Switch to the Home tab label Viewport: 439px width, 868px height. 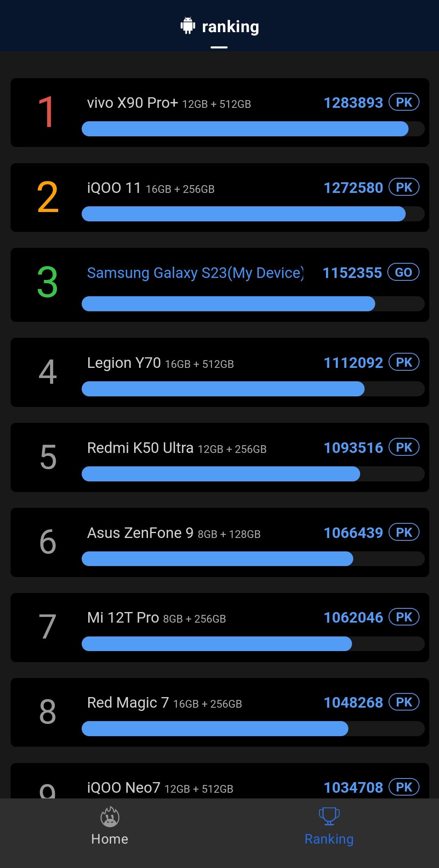click(110, 839)
